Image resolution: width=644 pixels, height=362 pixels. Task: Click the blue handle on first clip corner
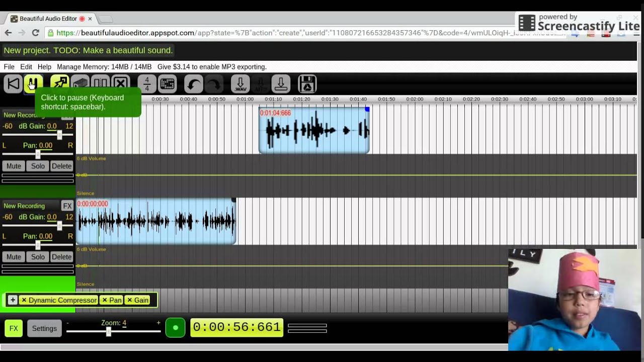pos(367,109)
